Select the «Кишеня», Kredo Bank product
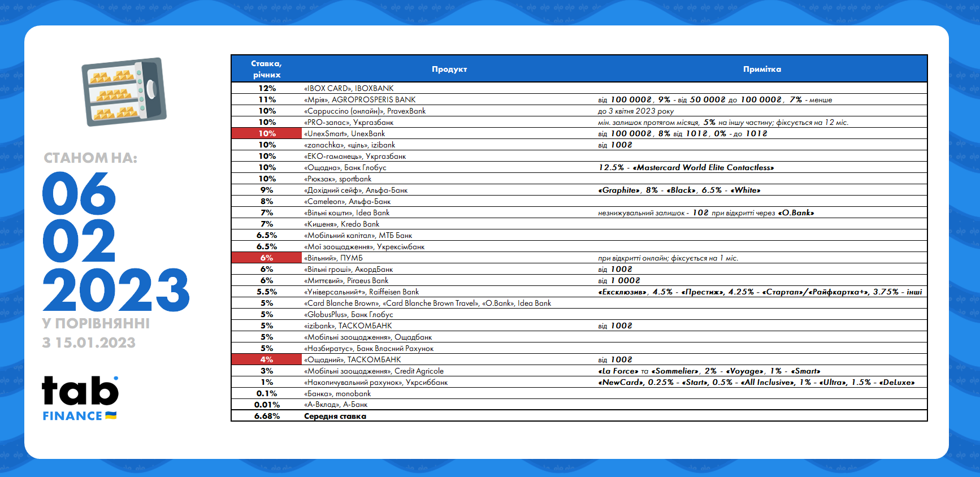 point(342,224)
